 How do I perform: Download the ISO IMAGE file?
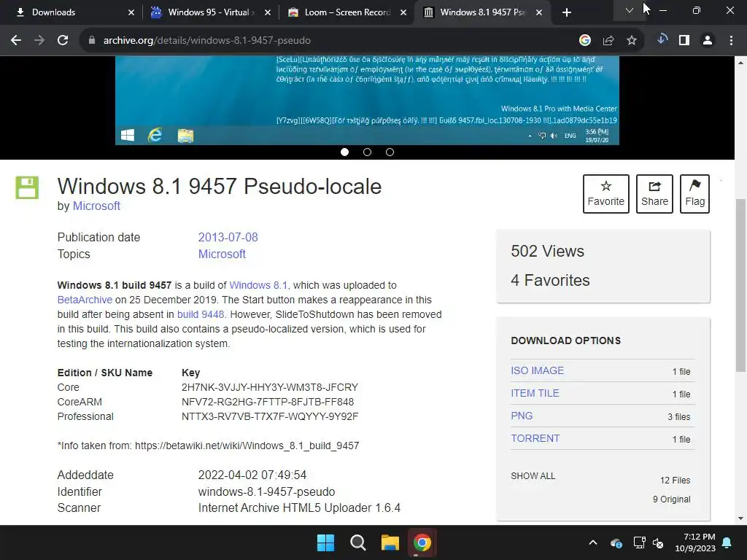[537, 370]
